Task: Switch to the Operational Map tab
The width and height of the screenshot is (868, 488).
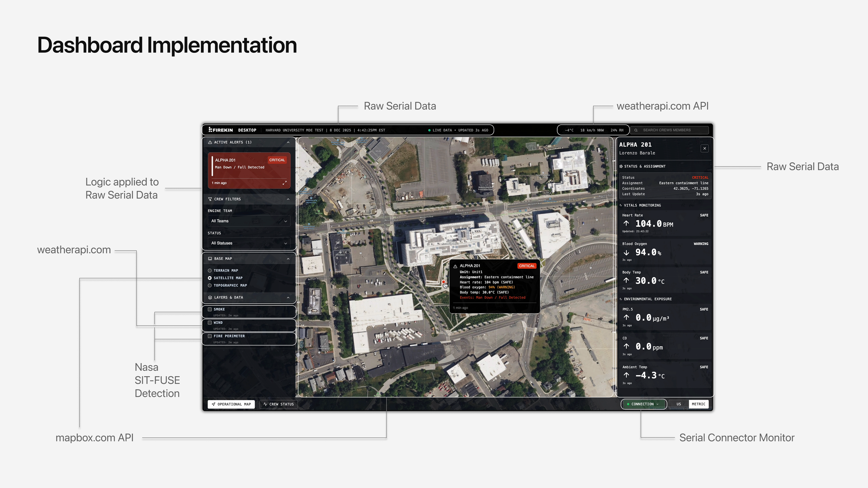Action: (x=231, y=404)
